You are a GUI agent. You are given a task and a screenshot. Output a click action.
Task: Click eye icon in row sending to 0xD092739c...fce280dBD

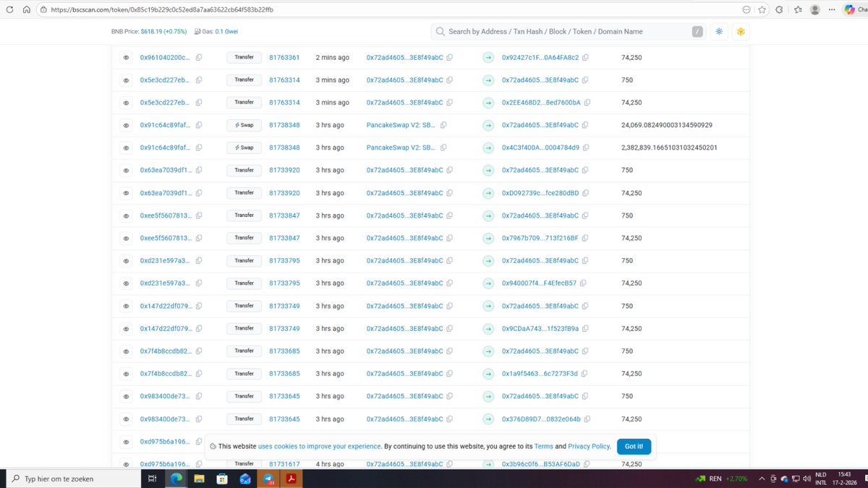click(x=125, y=193)
